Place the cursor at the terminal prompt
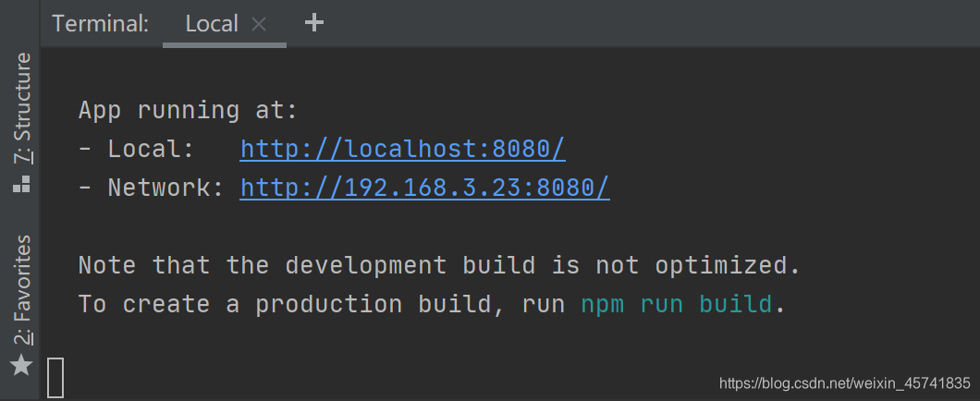980x401 pixels. click(55, 377)
